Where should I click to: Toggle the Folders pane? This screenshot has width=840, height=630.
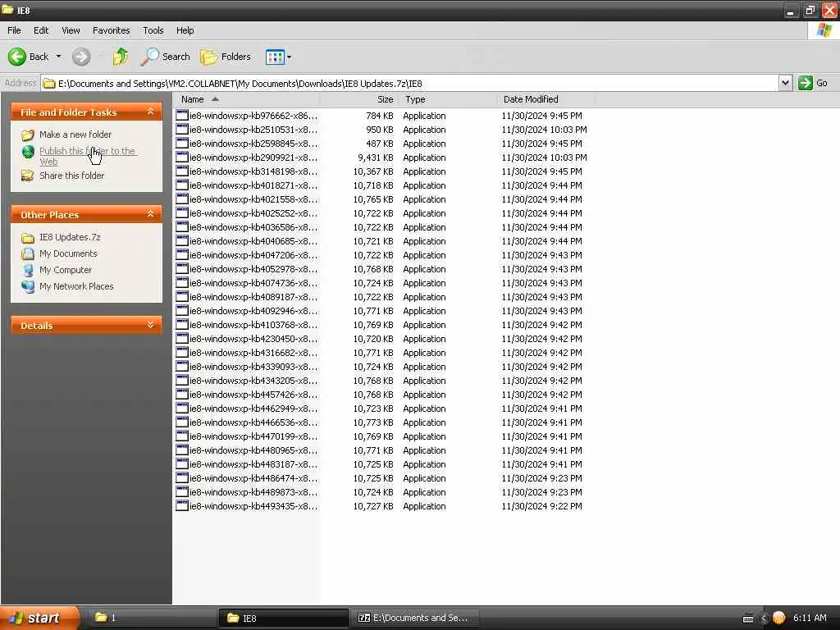click(x=225, y=57)
